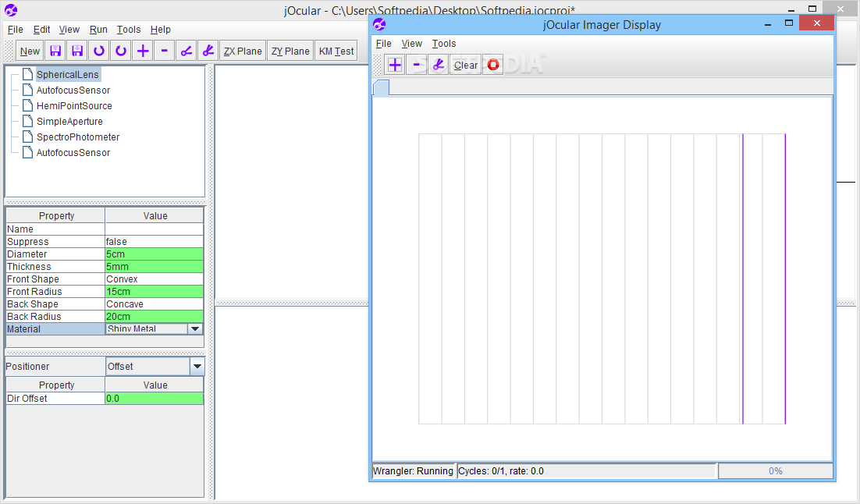Viewport: 860px width, 504px height.
Task: Run the KM Test button
Action: [336, 51]
